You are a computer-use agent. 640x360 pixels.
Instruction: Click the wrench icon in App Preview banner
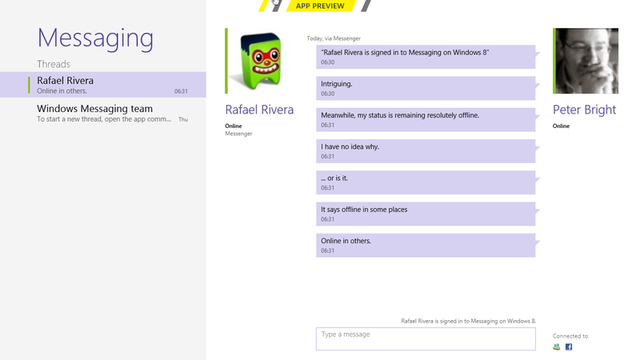point(276,5)
